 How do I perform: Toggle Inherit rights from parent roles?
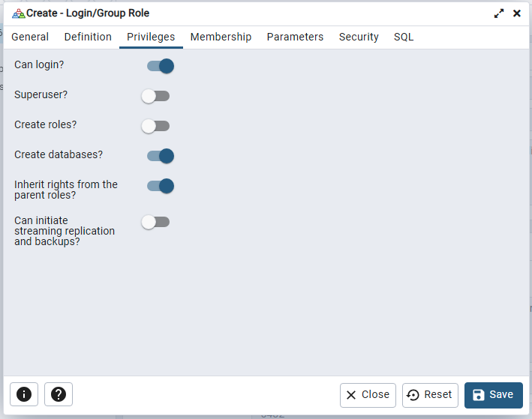[x=161, y=186]
